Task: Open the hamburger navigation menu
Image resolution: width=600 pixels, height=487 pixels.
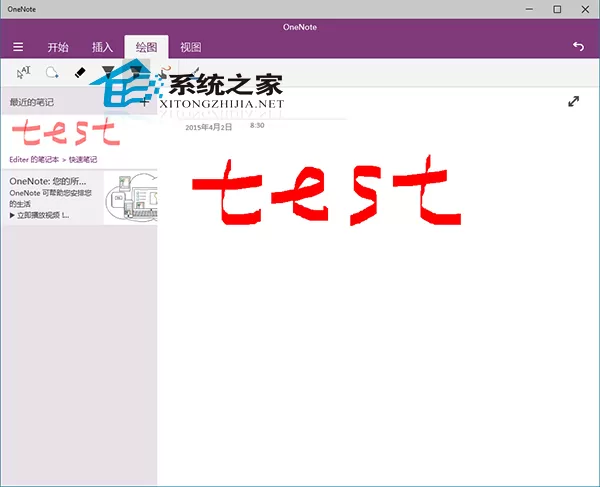Action: tap(18, 47)
